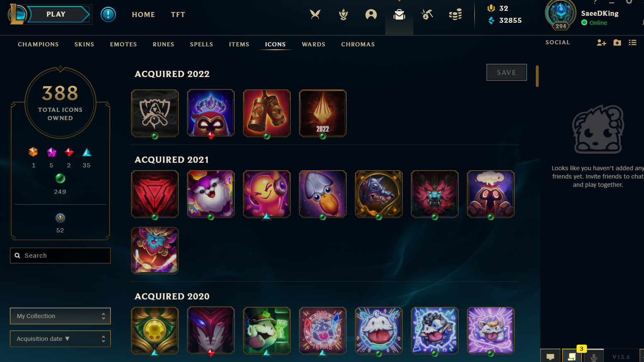
Task: Click the Play button
Action: 56,14
